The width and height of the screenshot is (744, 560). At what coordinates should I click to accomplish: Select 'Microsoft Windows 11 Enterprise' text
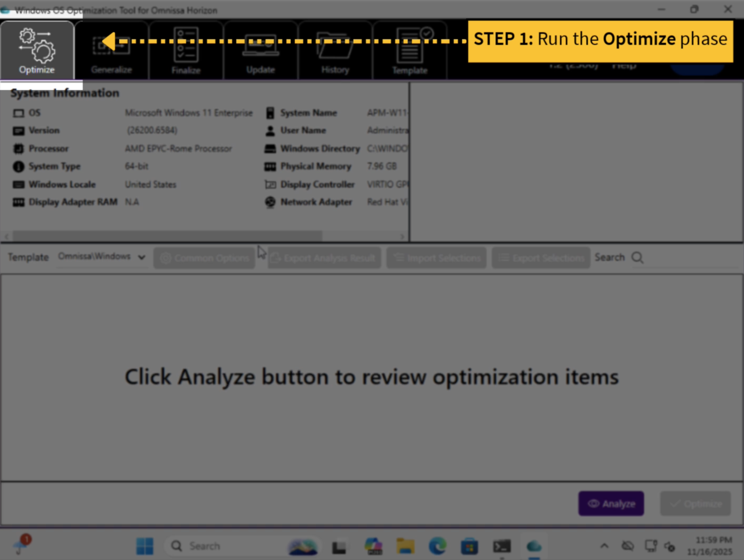(x=189, y=113)
